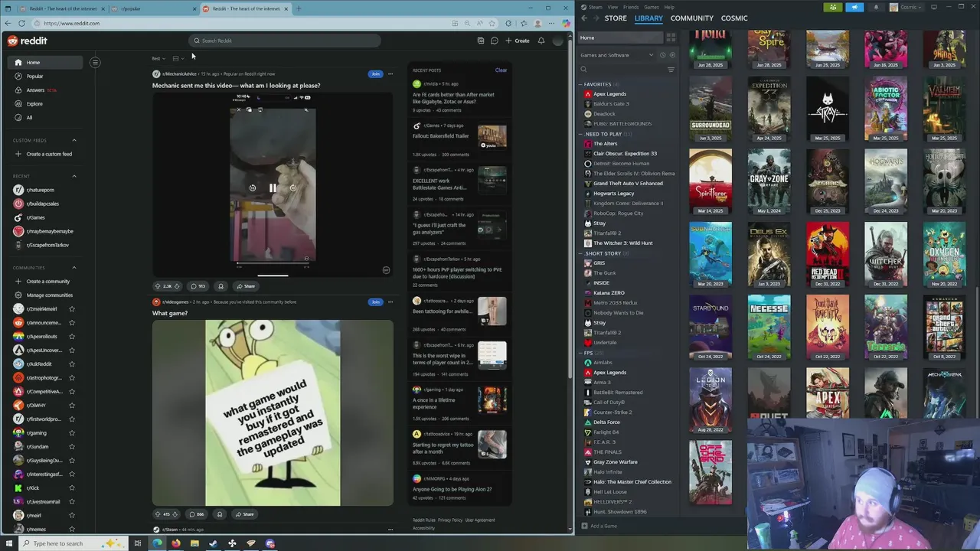Click the Reddit logo in the header
The width and height of the screenshot is (980, 551).
pos(28,41)
